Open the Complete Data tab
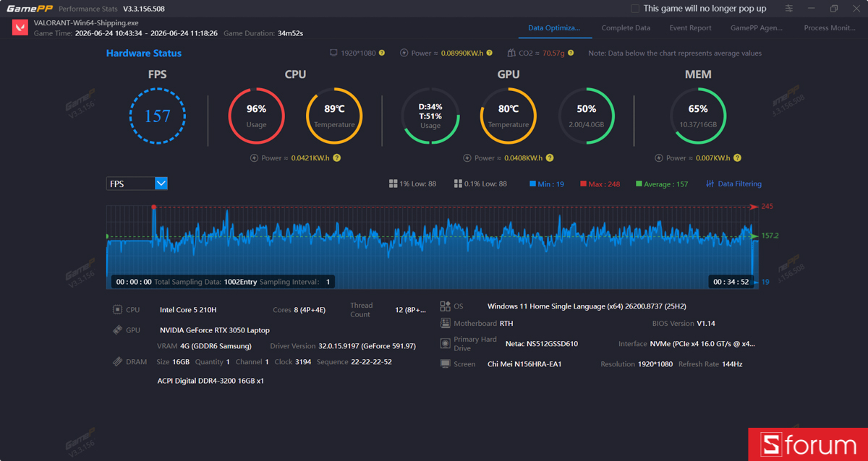This screenshot has width=868, height=461. pyautogui.click(x=626, y=27)
